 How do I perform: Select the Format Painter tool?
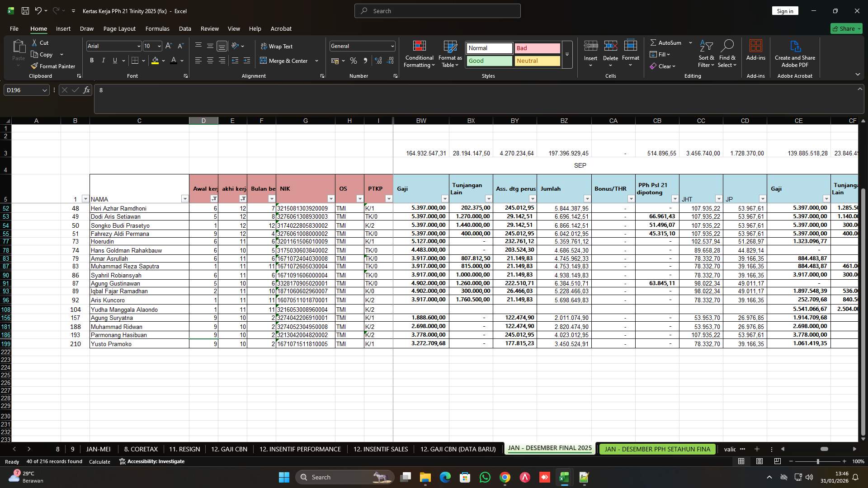pyautogui.click(x=53, y=66)
